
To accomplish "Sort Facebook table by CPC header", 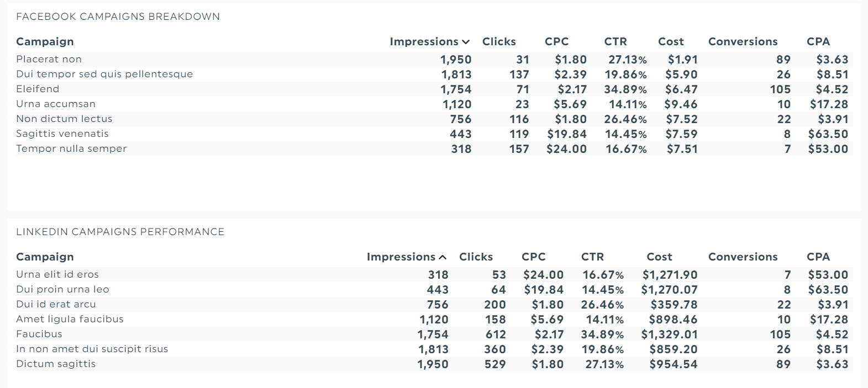I will pos(556,41).
